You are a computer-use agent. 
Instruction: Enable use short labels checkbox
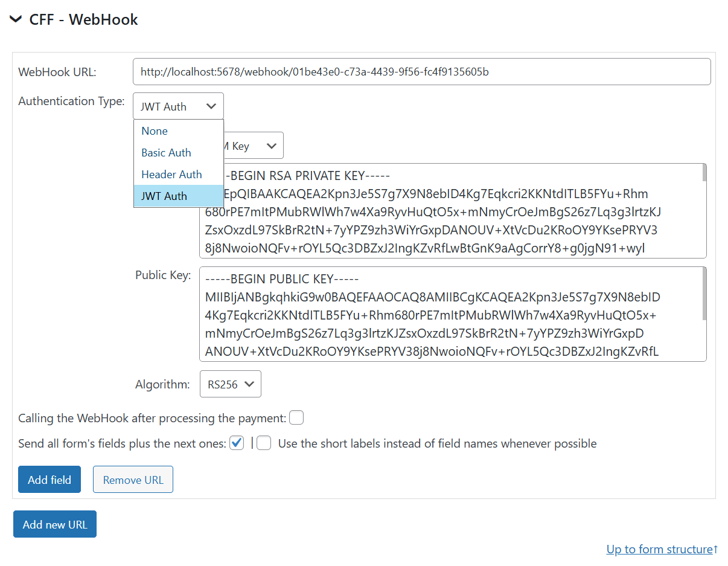tap(264, 443)
